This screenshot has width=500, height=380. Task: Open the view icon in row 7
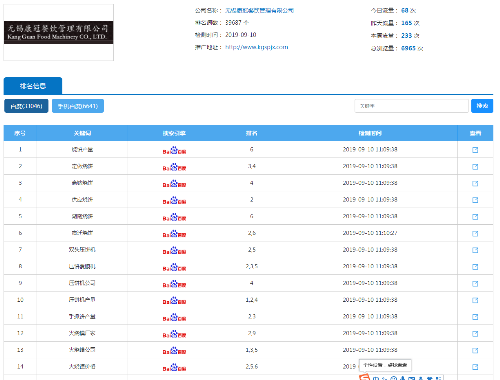pyautogui.click(x=475, y=250)
